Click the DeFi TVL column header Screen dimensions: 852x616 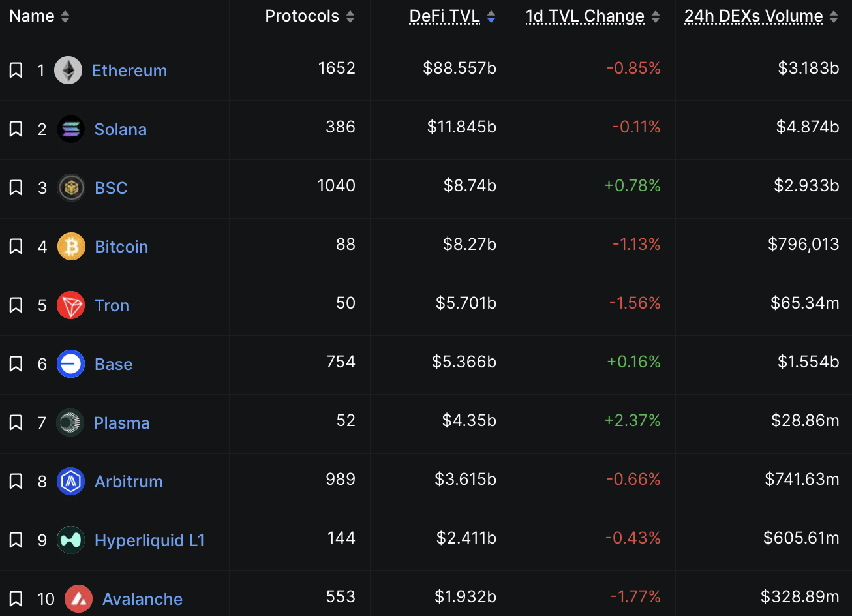[444, 17]
